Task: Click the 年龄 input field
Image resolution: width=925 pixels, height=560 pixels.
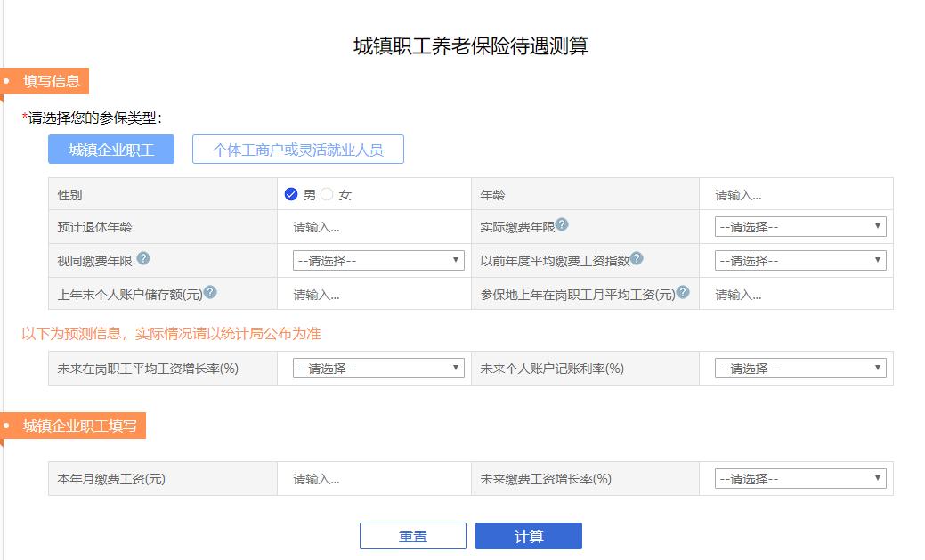Action: pos(797,192)
